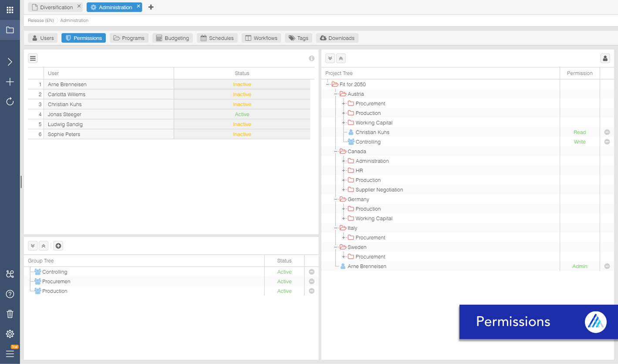Remove Christian Kuhs Read permission with minus button
Viewport: 618px width, 364px height.
[x=607, y=132]
